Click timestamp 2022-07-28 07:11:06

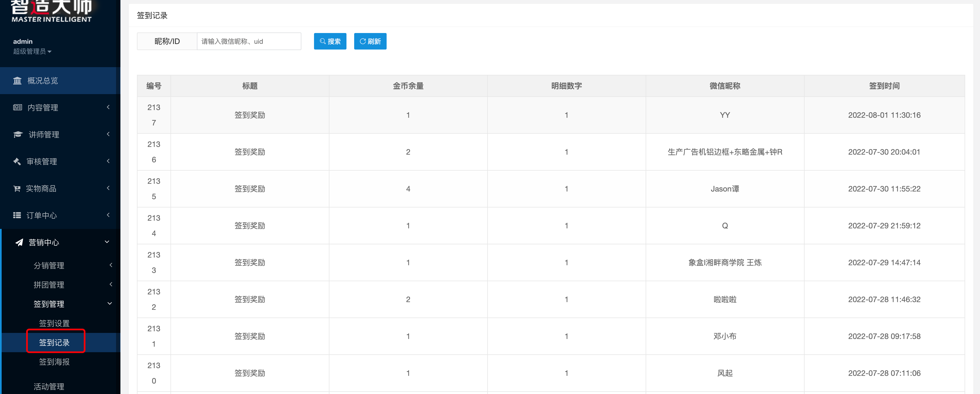(884, 373)
